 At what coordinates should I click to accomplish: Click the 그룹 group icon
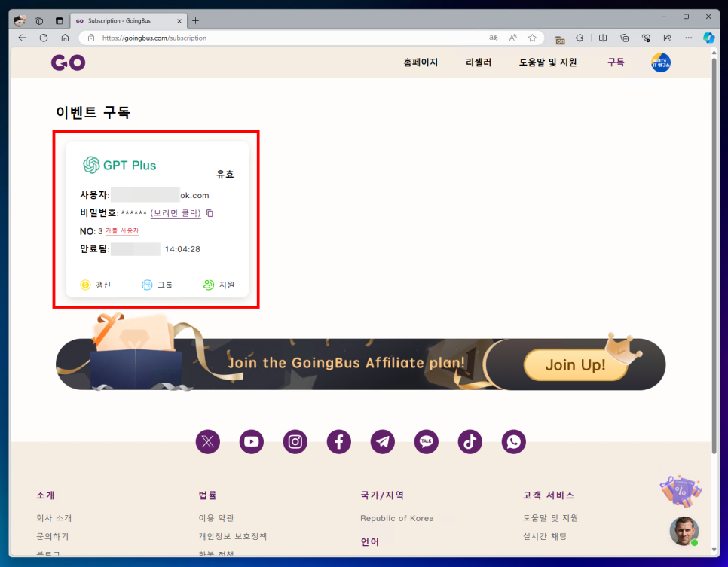pyautogui.click(x=147, y=285)
